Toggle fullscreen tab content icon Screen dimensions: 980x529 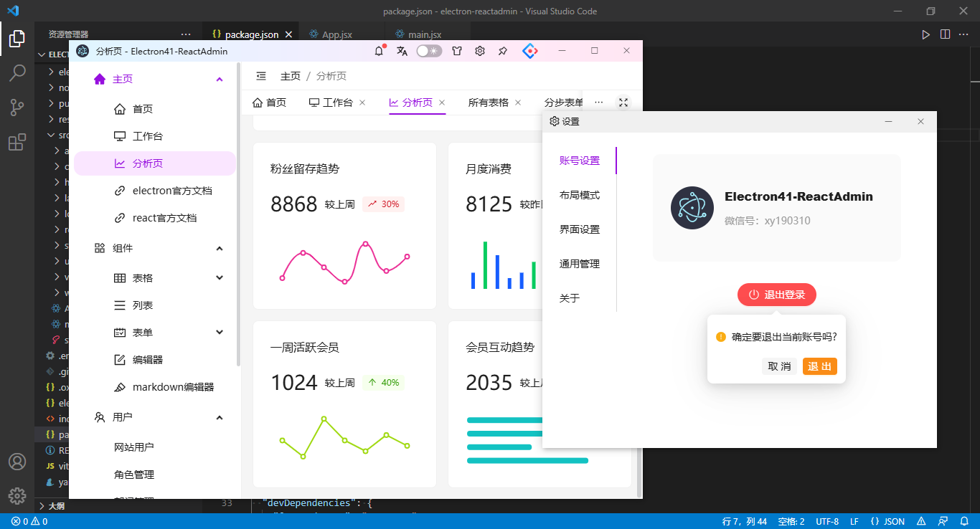[x=623, y=103]
